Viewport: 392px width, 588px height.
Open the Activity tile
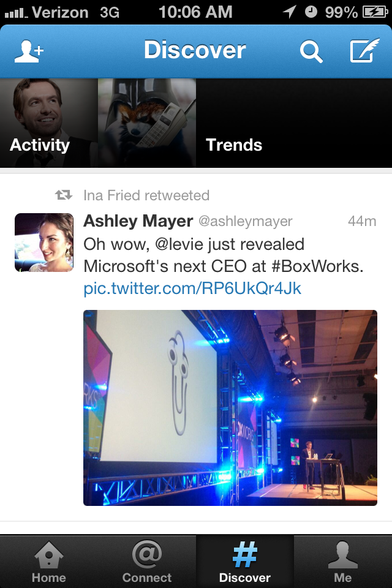[x=49, y=123]
